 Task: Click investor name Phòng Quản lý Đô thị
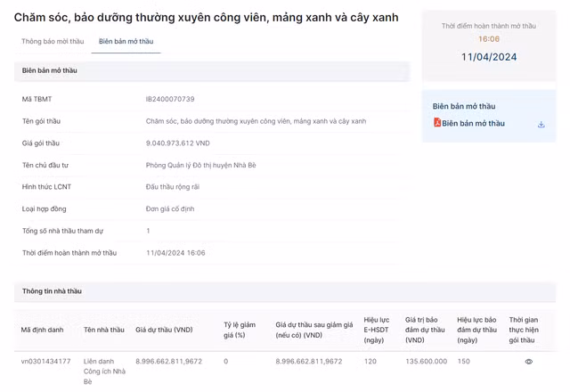200,165
